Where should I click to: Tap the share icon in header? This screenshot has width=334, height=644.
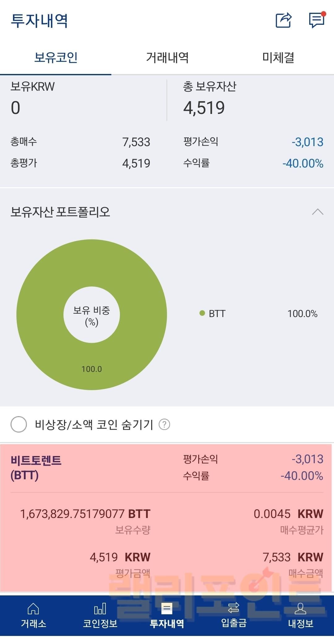click(x=283, y=20)
